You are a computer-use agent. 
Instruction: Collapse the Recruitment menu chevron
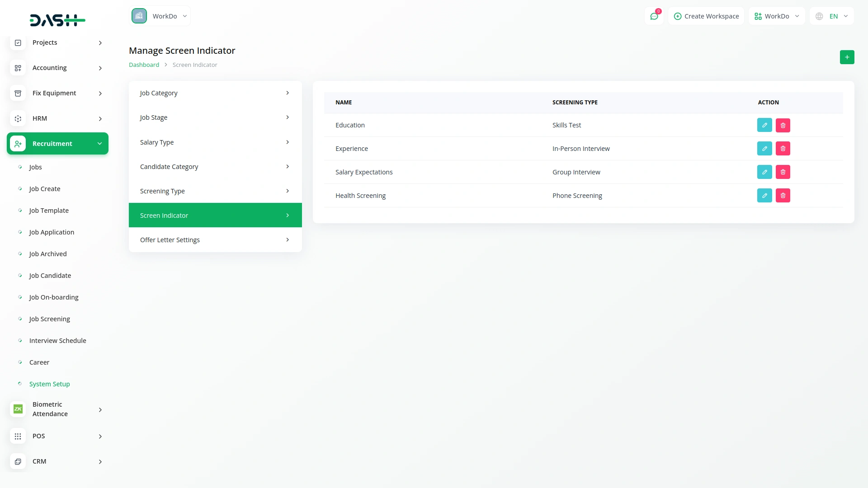click(100, 144)
